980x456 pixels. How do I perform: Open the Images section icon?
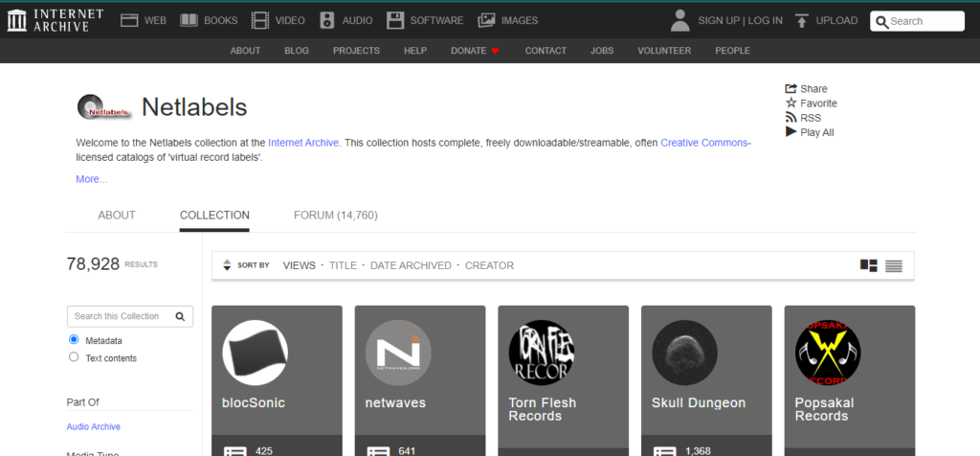pyautogui.click(x=486, y=21)
